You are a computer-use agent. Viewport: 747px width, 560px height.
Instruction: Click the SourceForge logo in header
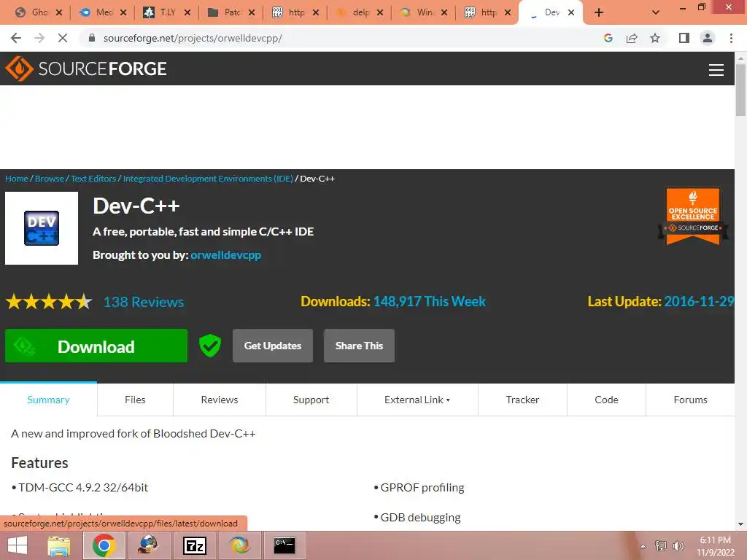pyautogui.click(x=86, y=69)
